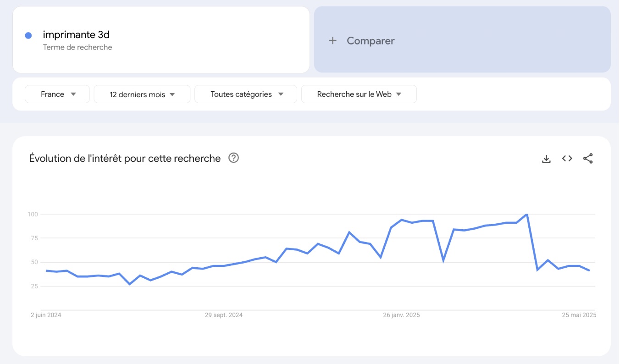Click the 26 janv. 2025 axis label
620x364 pixels.
401,315
